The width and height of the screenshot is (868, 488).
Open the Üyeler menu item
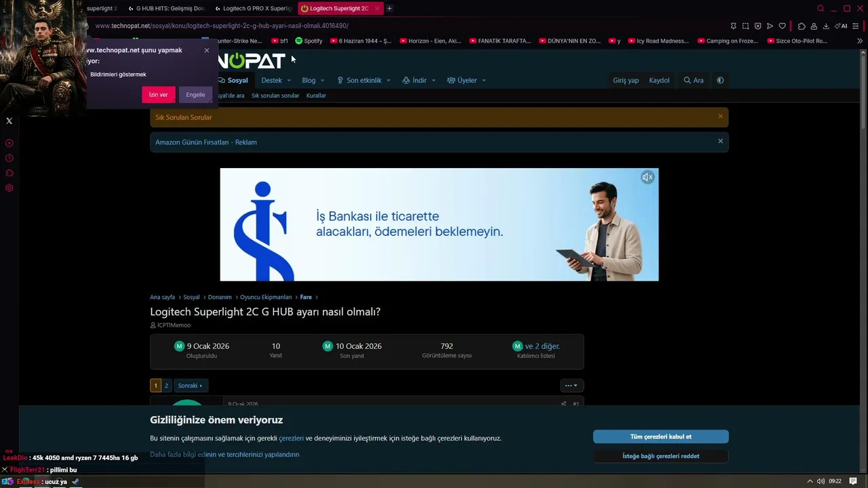[x=462, y=80]
